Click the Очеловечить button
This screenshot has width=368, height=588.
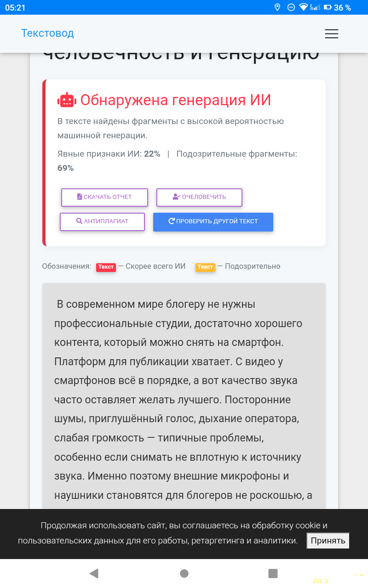click(x=199, y=197)
